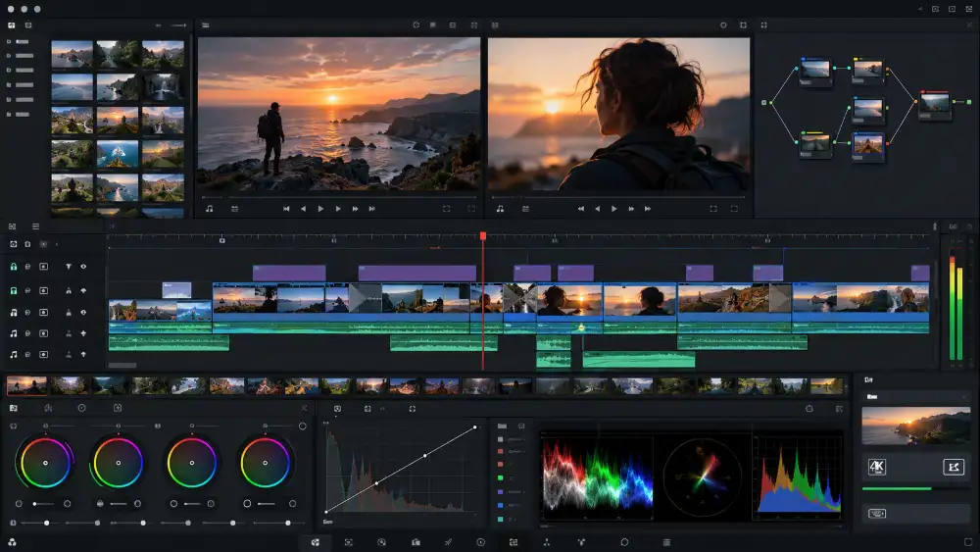Image resolution: width=980 pixels, height=552 pixels.
Task: Click center point of the leftmost color wheel
Action: coord(45,463)
